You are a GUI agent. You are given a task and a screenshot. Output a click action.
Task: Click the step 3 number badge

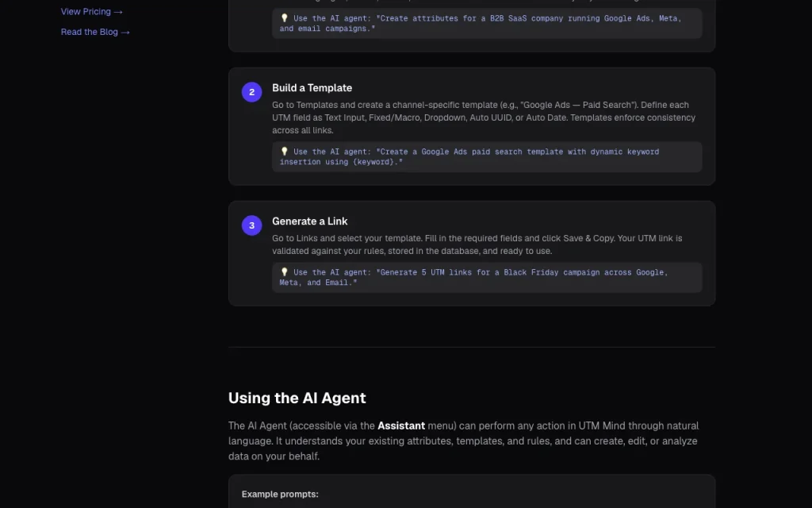click(x=251, y=225)
